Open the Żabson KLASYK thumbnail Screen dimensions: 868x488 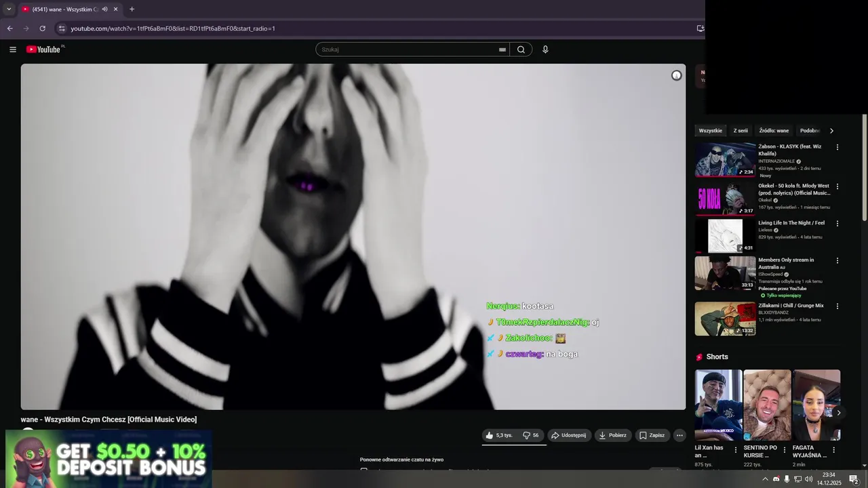[725, 159]
